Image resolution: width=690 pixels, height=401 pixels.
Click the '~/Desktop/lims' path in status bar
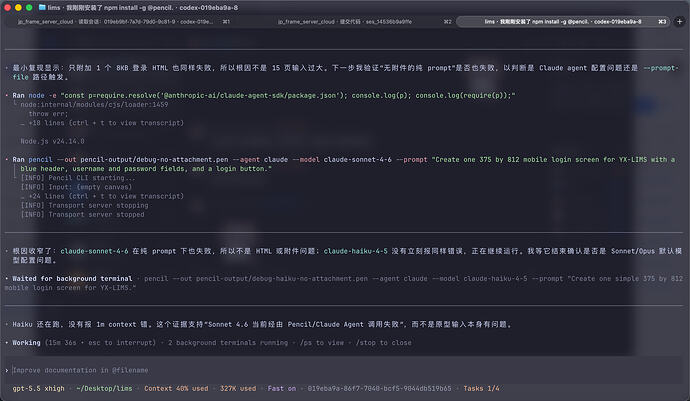pos(104,389)
